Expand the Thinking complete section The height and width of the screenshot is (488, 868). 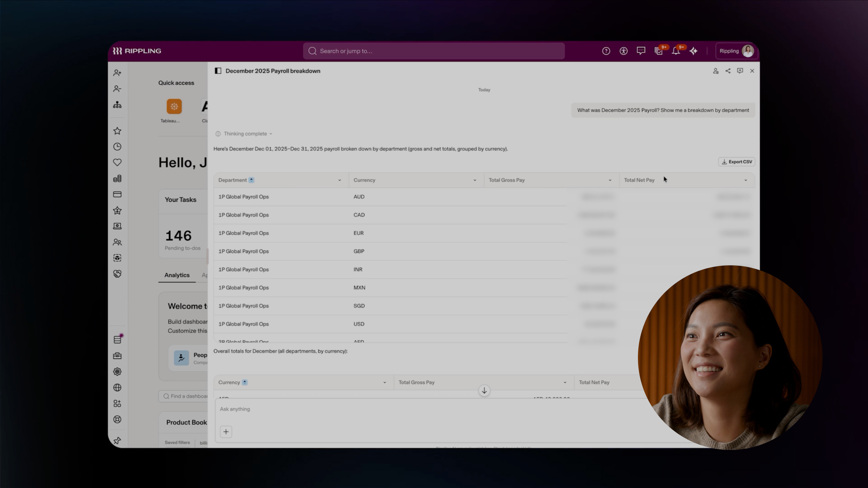pyautogui.click(x=245, y=134)
